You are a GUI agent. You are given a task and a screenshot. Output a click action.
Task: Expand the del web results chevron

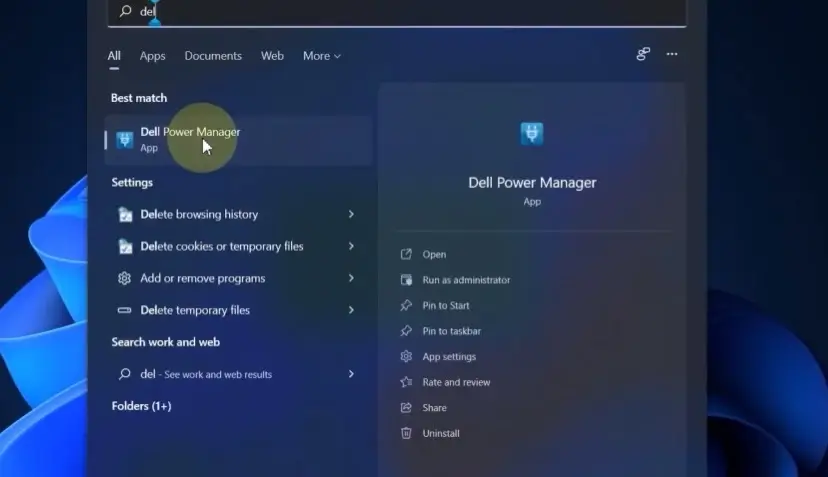[x=351, y=374]
